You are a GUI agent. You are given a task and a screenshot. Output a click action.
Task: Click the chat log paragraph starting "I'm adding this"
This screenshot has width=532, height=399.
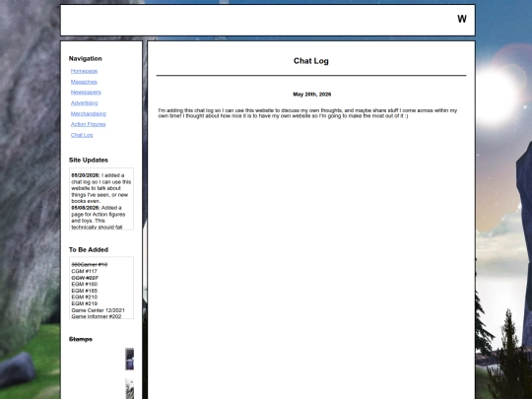pyautogui.click(x=307, y=113)
